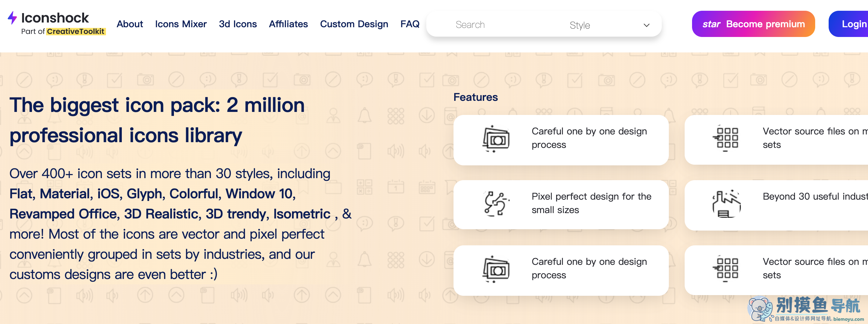Click the top Vector source files grid icon
This screenshot has height=324, width=868.
[726, 138]
